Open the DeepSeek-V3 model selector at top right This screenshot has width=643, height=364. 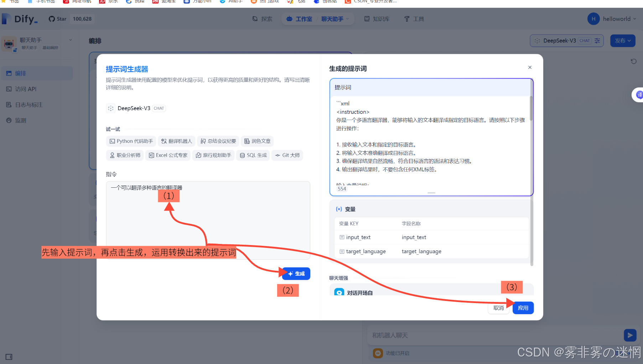click(566, 41)
